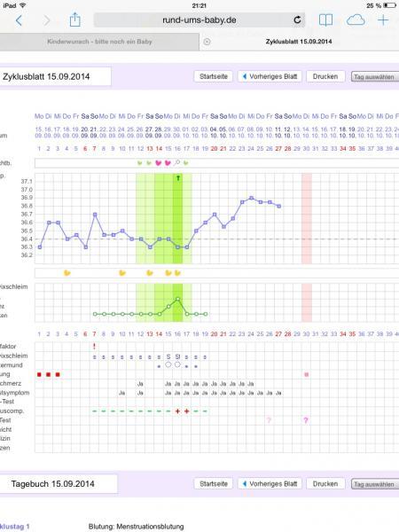The height and width of the screenshot is (532, 399).
Task: Click the yellow heart icon on day 4
Action: [x=67, y=272]
